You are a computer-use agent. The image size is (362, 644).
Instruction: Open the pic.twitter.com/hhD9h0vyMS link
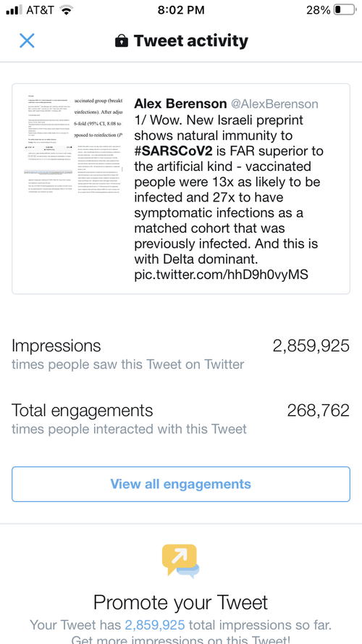point(222,275)
